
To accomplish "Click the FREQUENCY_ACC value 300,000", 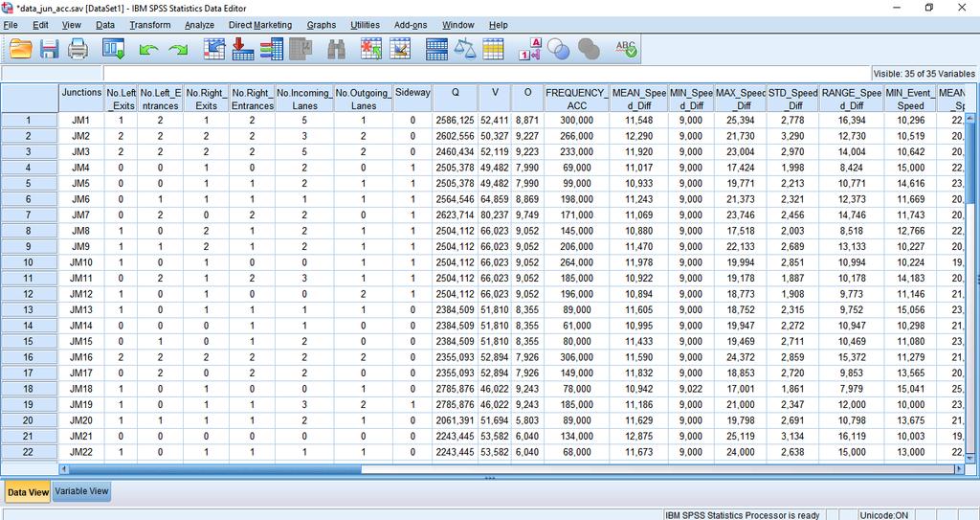I will [x=576, y=120].
